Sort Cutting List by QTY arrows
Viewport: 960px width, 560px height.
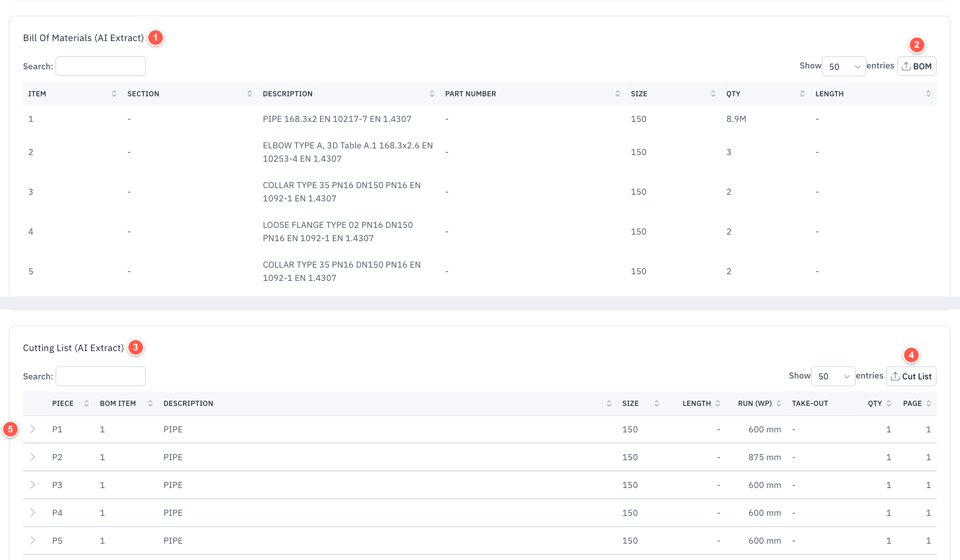point(889,403)
